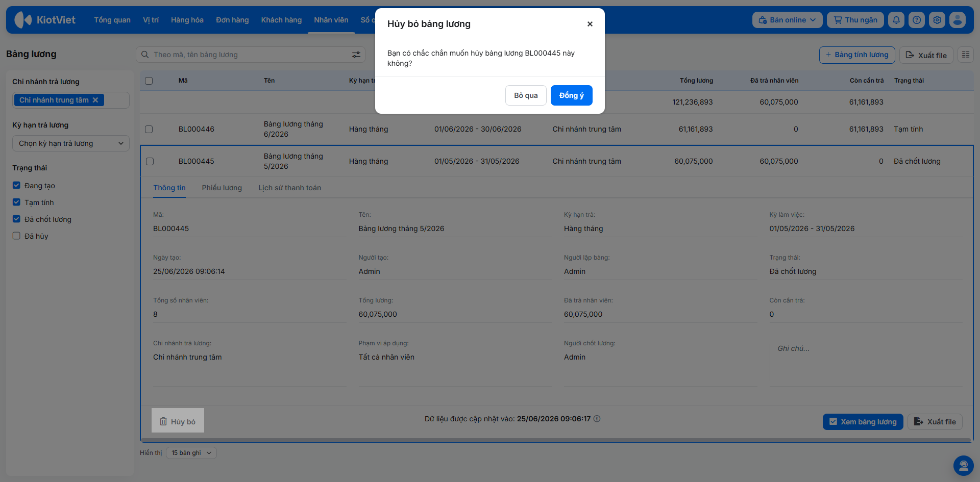Open the user account avatar
The height and width of the screenshot is (482, 980).
tap(958, 20)
